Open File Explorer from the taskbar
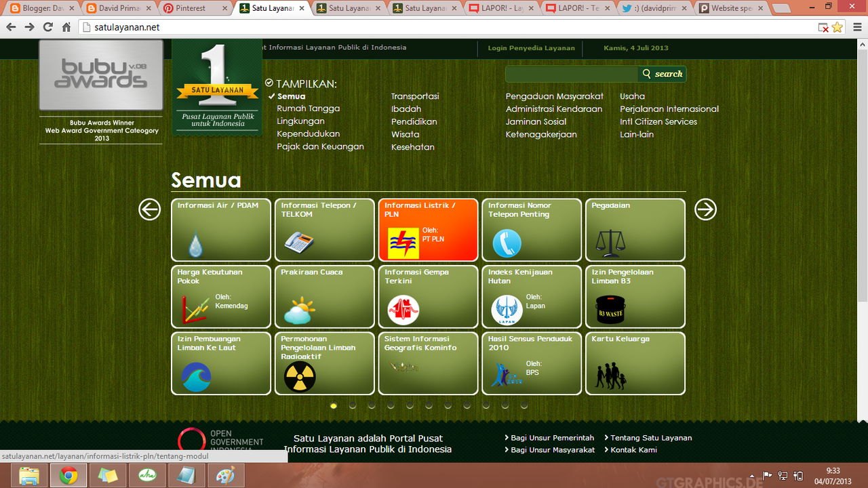The height and width of the screenshot is (488, 868). pos(28,476)
